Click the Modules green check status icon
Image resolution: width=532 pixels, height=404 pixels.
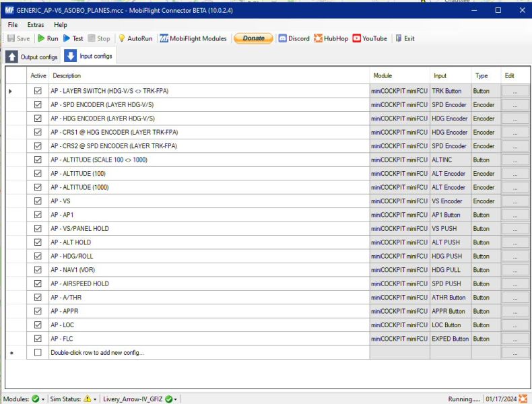click(x=35, y=399)
